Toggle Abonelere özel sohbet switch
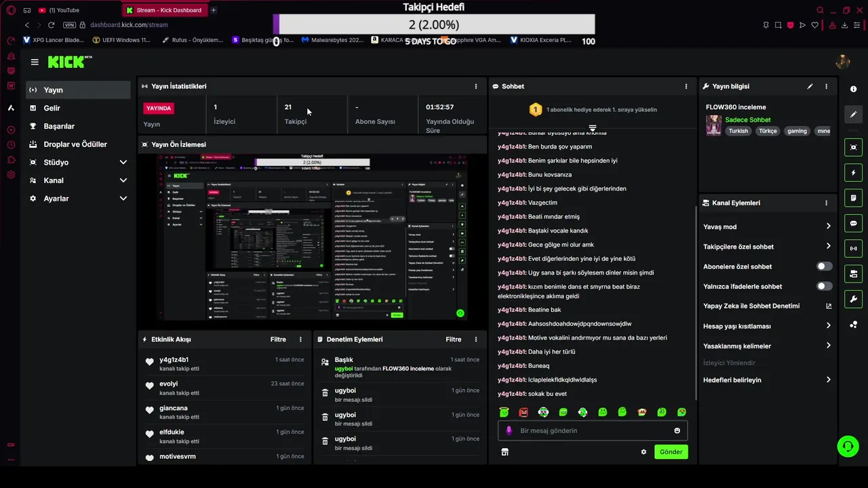The height and width of the screenshot is (488, 868). click(824, 266)
